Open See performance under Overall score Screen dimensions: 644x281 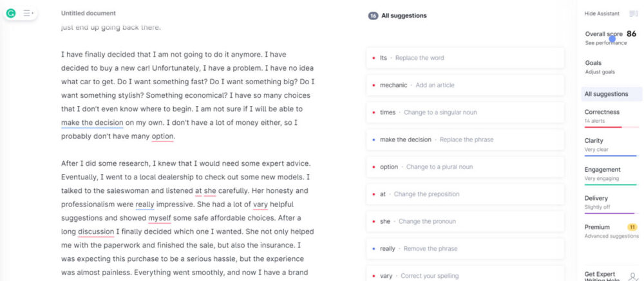[x=606, y=43]
